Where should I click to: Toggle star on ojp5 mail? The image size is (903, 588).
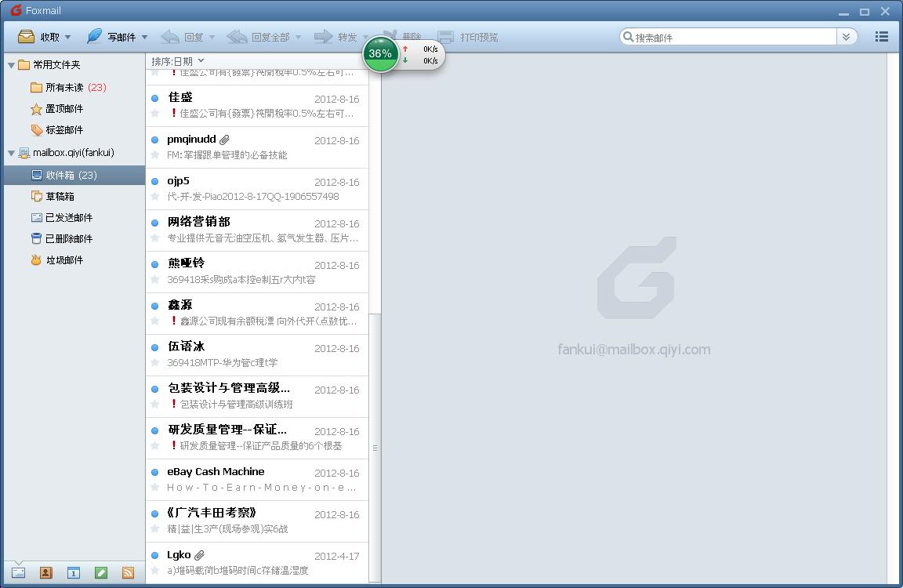coord(155,196)
